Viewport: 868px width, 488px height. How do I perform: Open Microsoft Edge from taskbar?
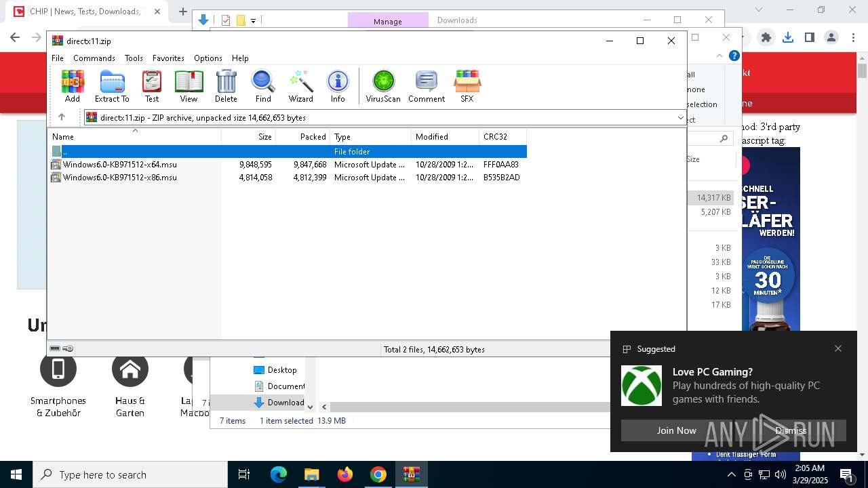[x=279, y=474]
